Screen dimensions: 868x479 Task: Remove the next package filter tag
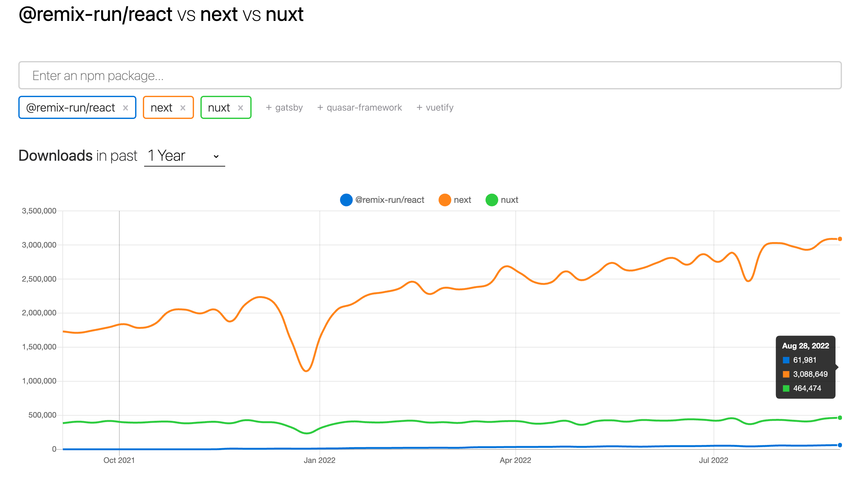(184, 107)
